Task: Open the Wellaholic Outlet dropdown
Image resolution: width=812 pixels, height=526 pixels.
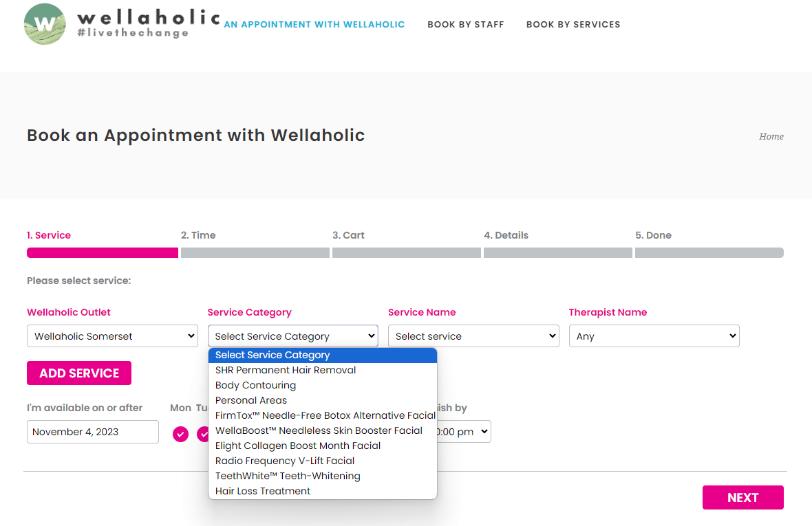Action: tap(112, 336)
